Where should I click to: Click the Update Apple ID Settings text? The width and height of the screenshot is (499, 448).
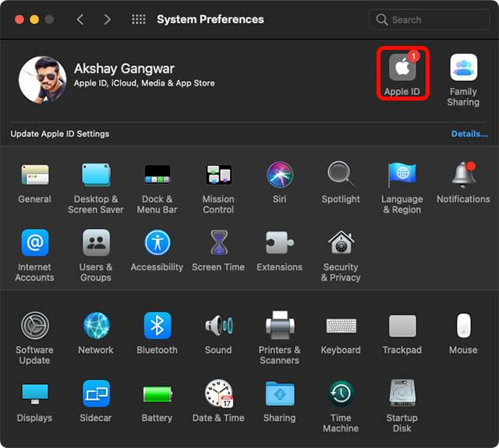[60, 134]
